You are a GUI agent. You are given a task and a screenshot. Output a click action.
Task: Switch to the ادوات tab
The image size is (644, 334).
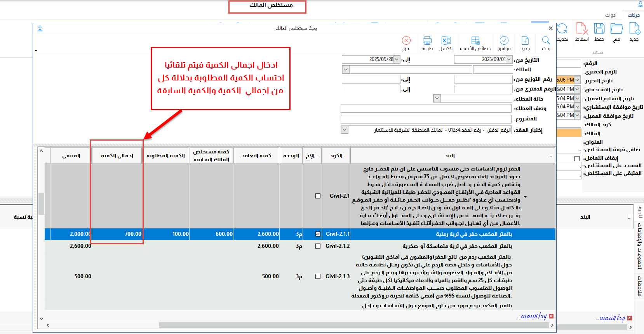point(611,15)
